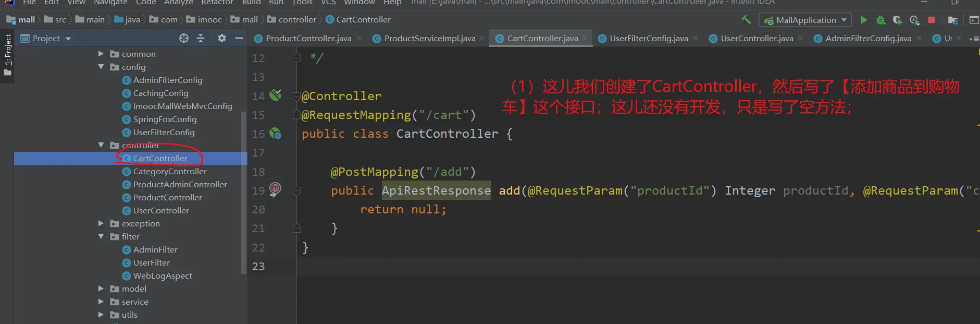This screenshot has height=324, width=980.
Task: Switch to ProductServiceImpl.java tab
Action: pos(429,38)
